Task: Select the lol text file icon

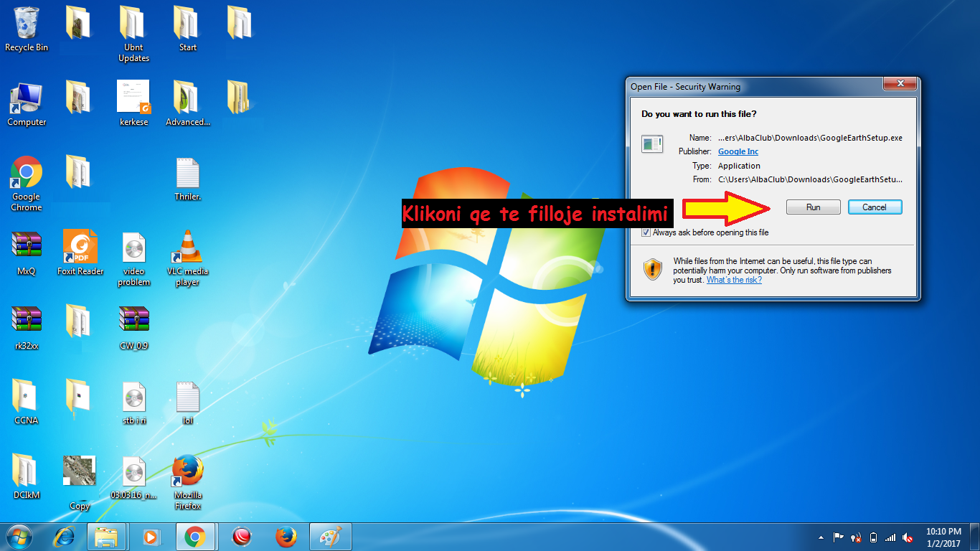Action: point(188,402)
